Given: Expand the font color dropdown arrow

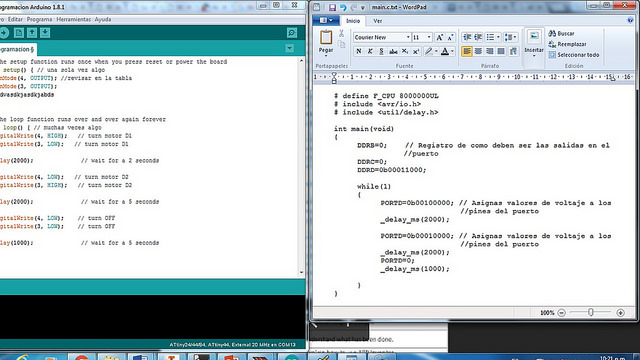Looking at the screenshot, I should 453,51.
